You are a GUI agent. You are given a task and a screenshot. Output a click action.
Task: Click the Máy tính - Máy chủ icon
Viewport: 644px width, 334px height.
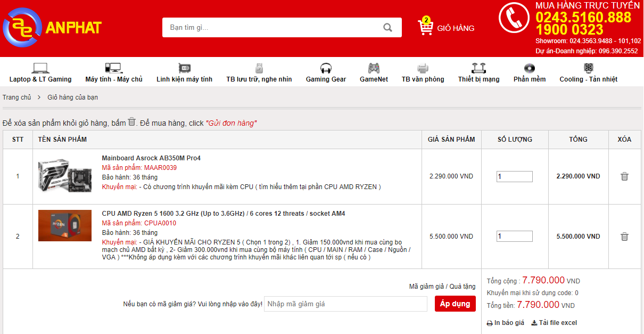(x=114, y=68)
